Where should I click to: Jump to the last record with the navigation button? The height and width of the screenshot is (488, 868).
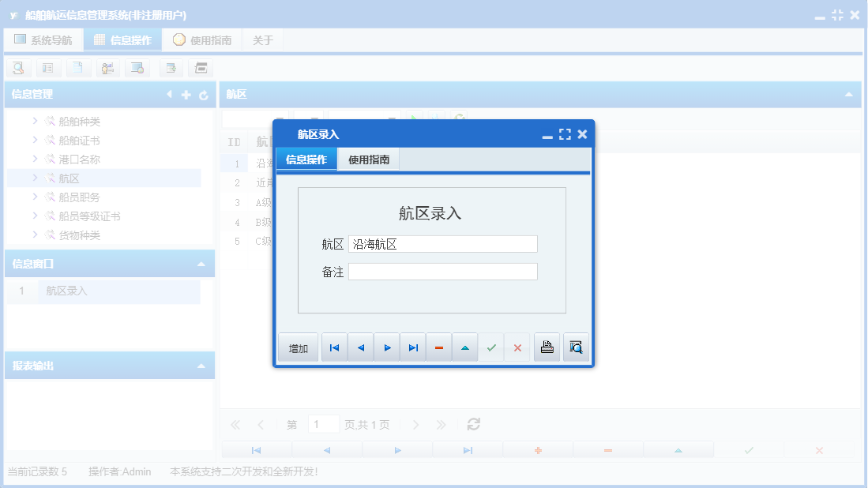click(x=412, y=347)
